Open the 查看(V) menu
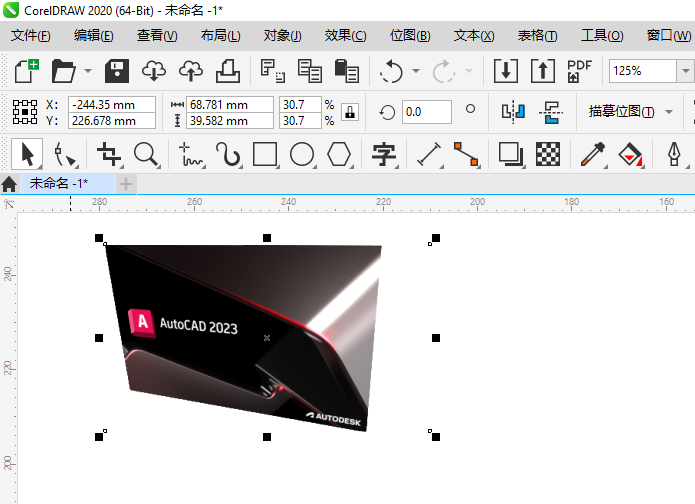The height and width of the screenshot is (504, 695). tap(157, 35)
